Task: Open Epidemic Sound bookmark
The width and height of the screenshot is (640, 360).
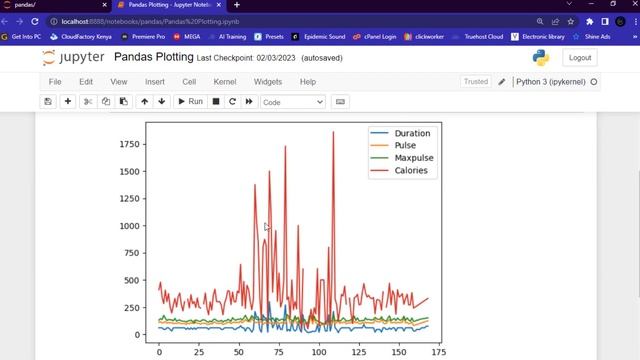Action: [x=319, y=37]
